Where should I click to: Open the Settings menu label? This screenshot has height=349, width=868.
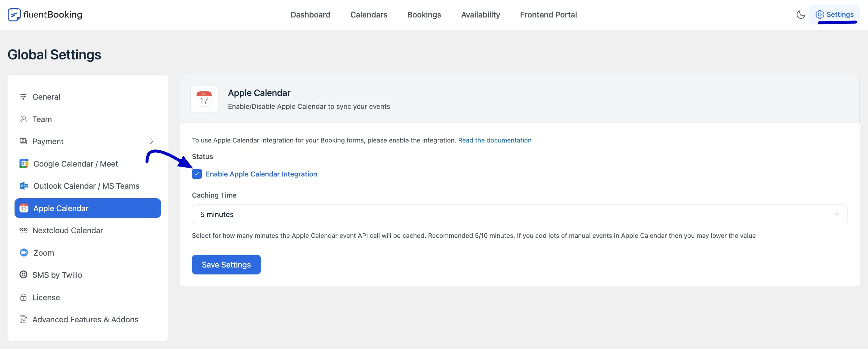(840, 15)
